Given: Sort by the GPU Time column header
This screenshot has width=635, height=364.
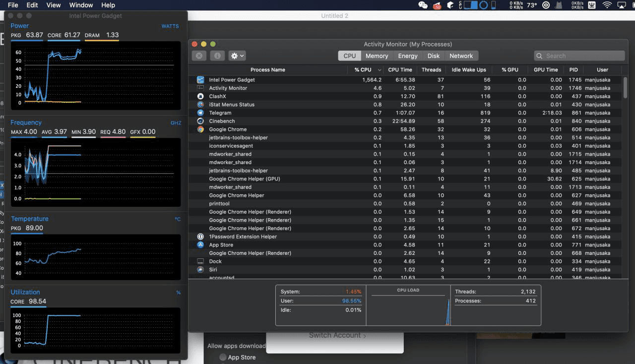Looking at the screenshot, I should [x=546, y=70].
